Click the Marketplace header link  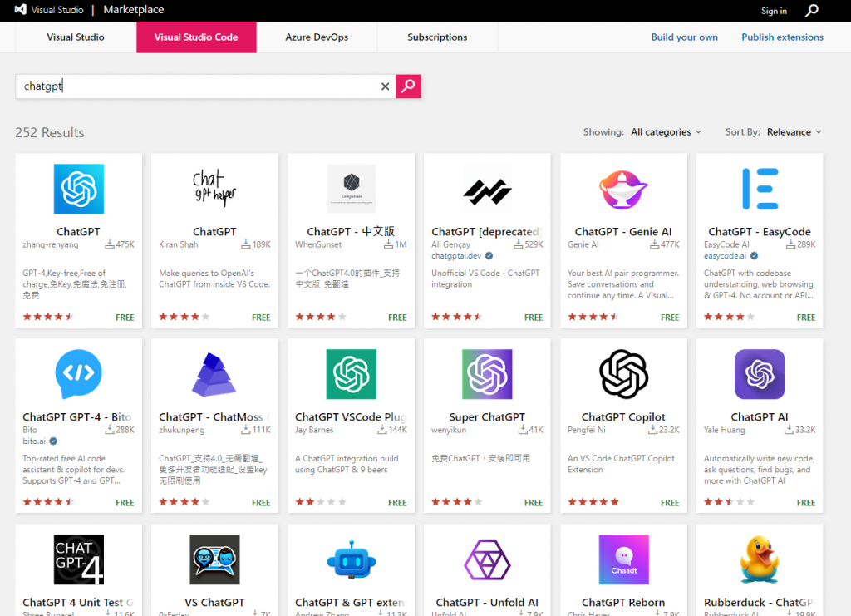tap(134, 10)
